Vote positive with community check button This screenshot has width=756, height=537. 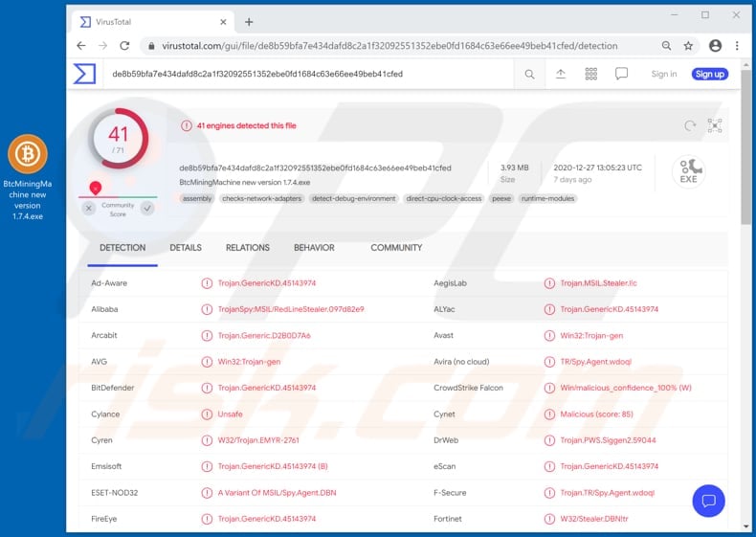pyautogui.click(x=147, y=209)
